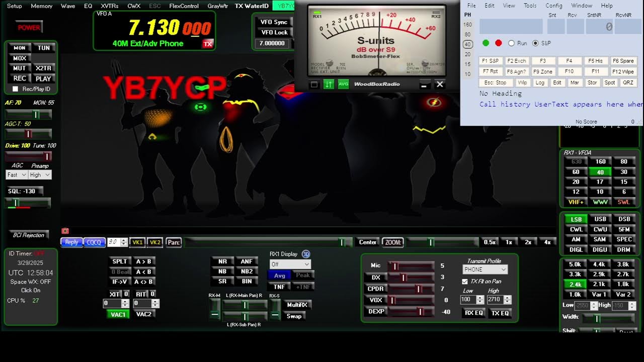The image size is (644, 362).
Task: Check the Rec/Play ID checkbox
Action: tap(15, 89)
